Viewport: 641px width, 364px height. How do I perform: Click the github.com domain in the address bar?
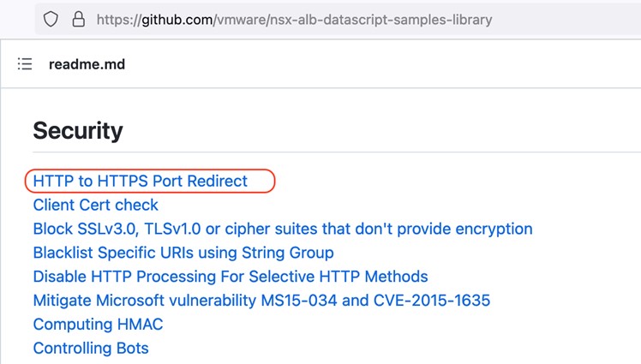coord(174,19)
